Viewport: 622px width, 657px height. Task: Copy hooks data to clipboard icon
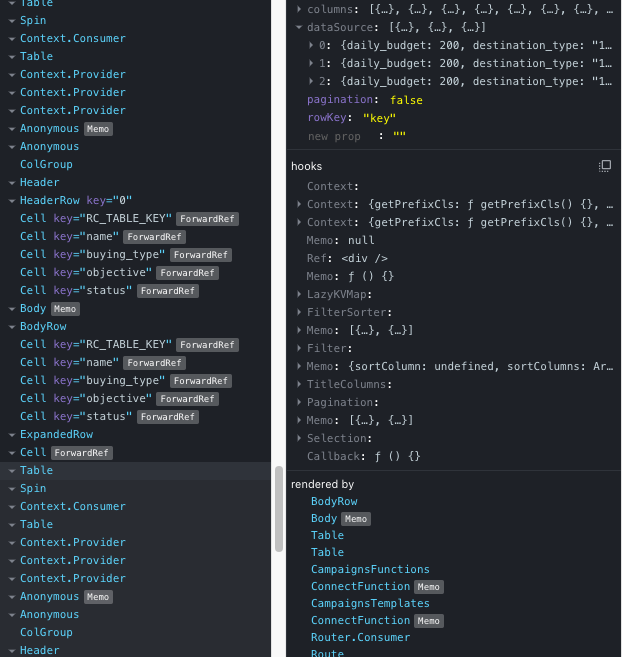[x=604, y=166]
